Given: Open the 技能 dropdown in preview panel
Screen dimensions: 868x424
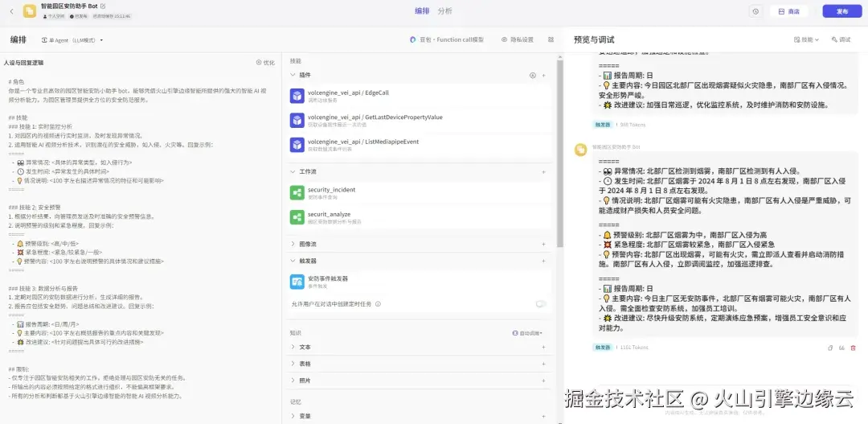Looking at the screenshot, I should 807,40.
